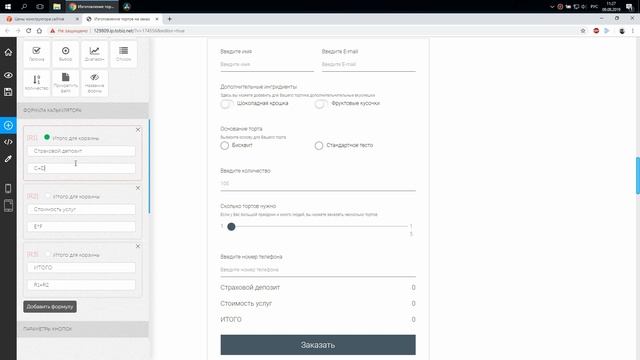Viewport: 640px width, 360px height.
Task: Click the browser home icon
Action: click(x=39, y=31)
